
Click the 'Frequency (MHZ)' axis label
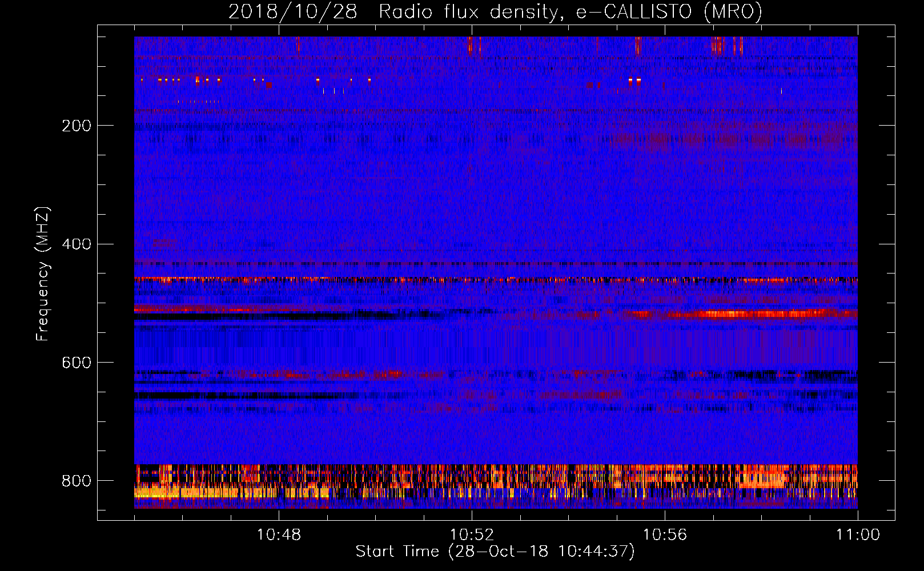click(43, 274)
